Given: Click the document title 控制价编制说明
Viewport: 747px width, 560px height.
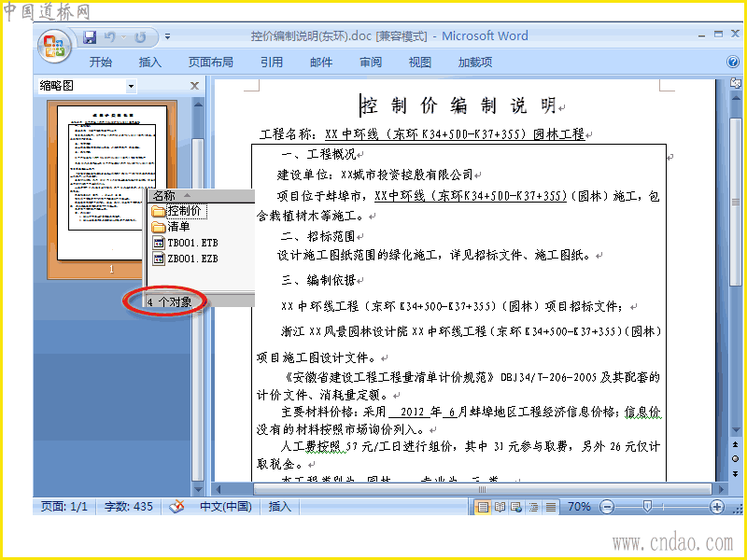Looking at the screenshot, I should (458, 105).
